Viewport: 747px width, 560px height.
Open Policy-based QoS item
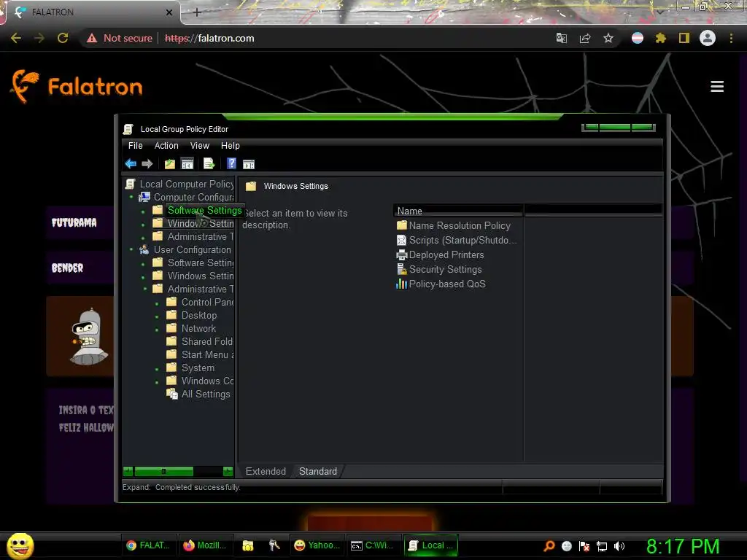[x=441, y=284]
